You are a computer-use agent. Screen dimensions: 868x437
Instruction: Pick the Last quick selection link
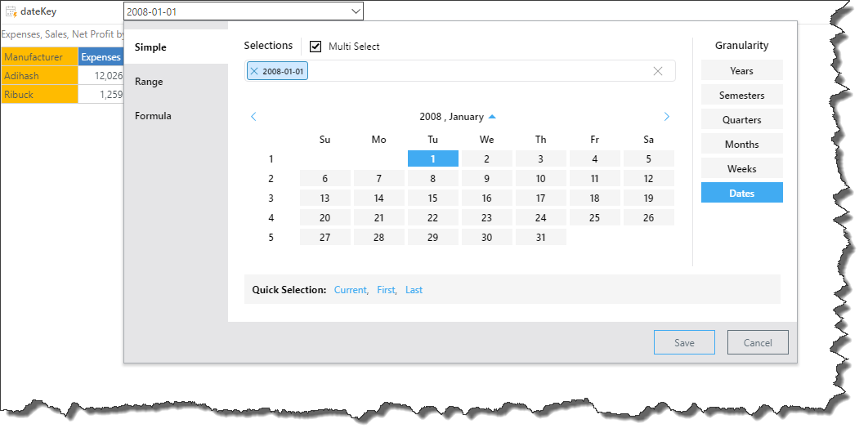pos(414,290)
